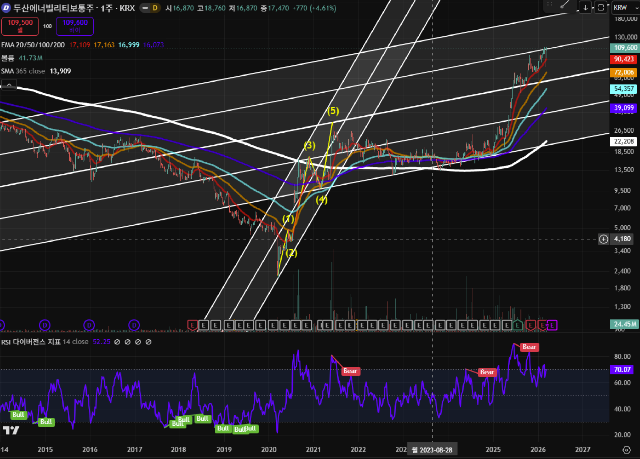
Task: Click the first red earnings E marker
Action: [x=192, y=325]
